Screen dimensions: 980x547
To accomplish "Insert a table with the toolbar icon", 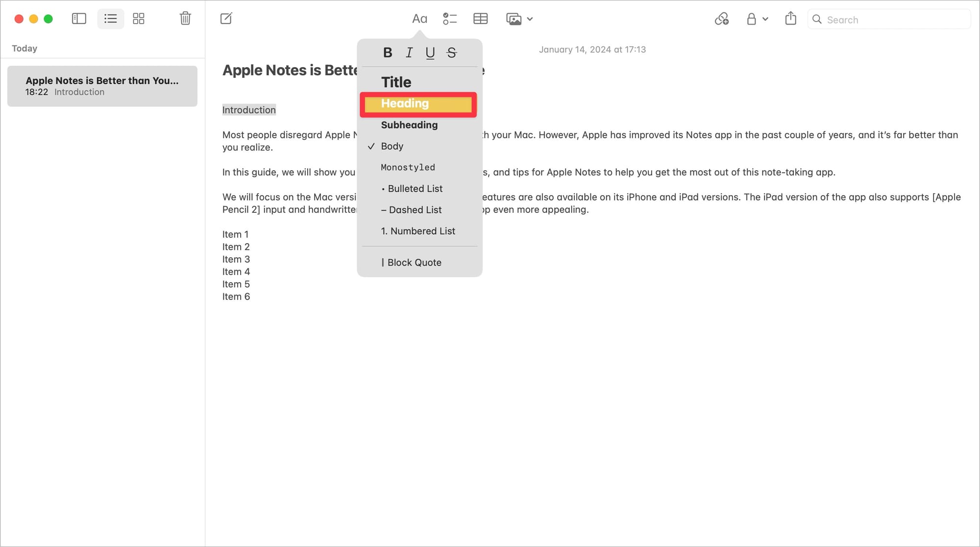I will [480, 19].
